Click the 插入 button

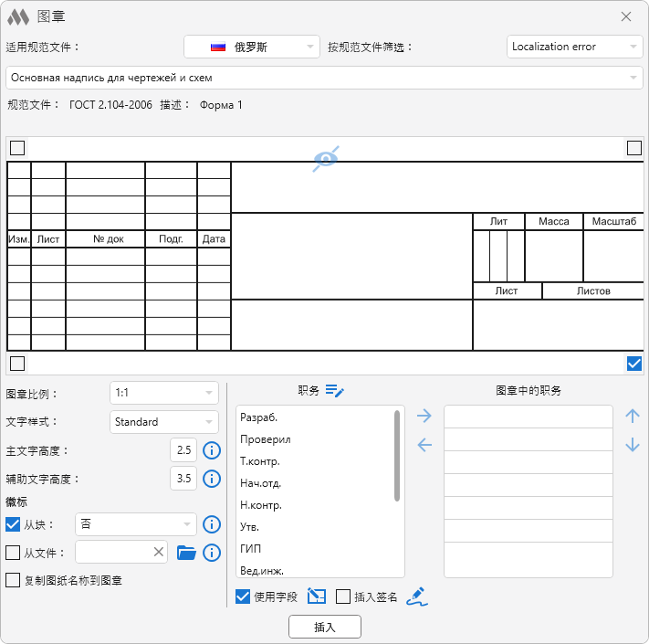point(325,628)
